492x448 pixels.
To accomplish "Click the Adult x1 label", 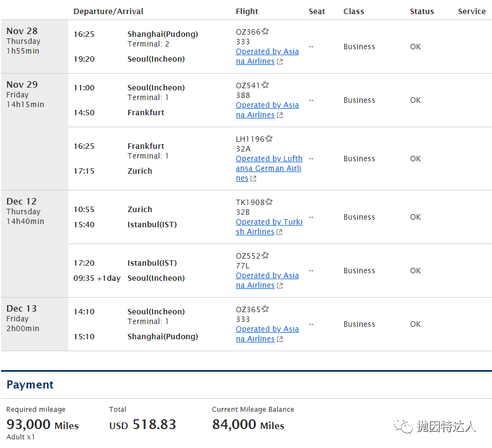I will (21, 437).
